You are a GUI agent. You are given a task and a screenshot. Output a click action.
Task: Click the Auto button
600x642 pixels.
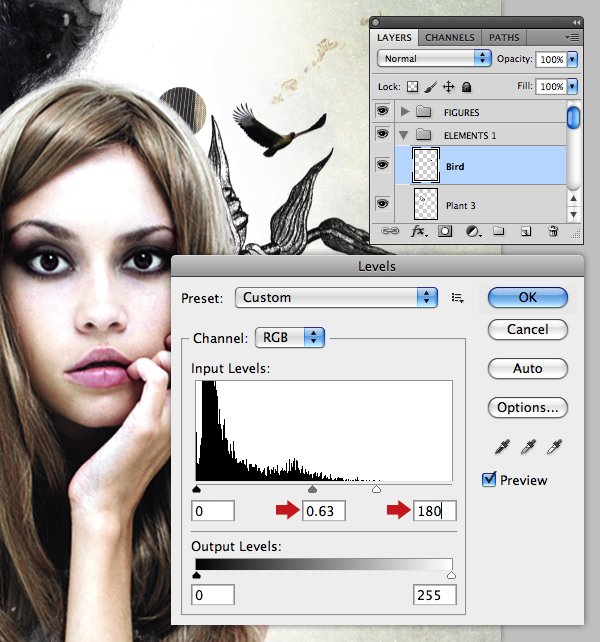(528, 368)
